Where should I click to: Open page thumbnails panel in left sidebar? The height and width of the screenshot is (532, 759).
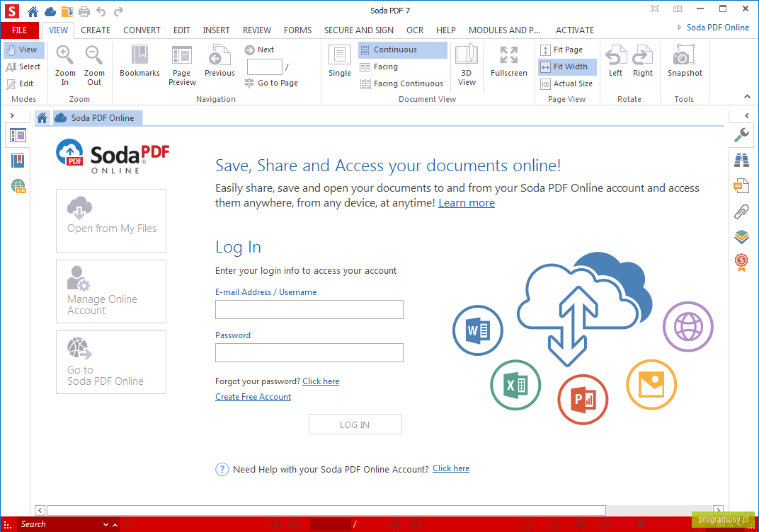(x=18, y=135)
